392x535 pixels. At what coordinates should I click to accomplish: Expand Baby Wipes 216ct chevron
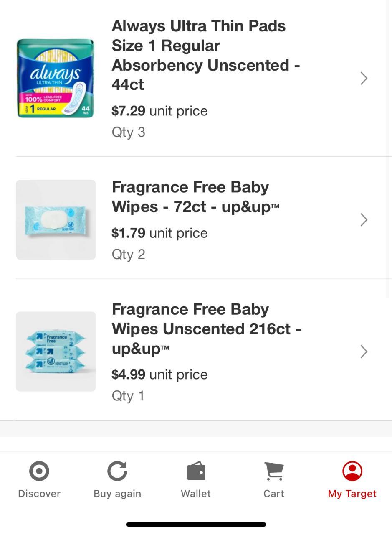(x=364, y=352)
